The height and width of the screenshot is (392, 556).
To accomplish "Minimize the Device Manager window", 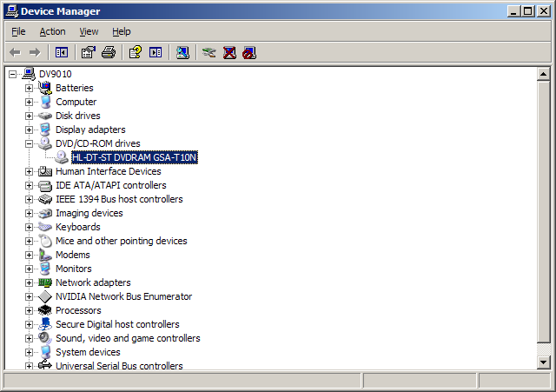I will coord(513,11).
